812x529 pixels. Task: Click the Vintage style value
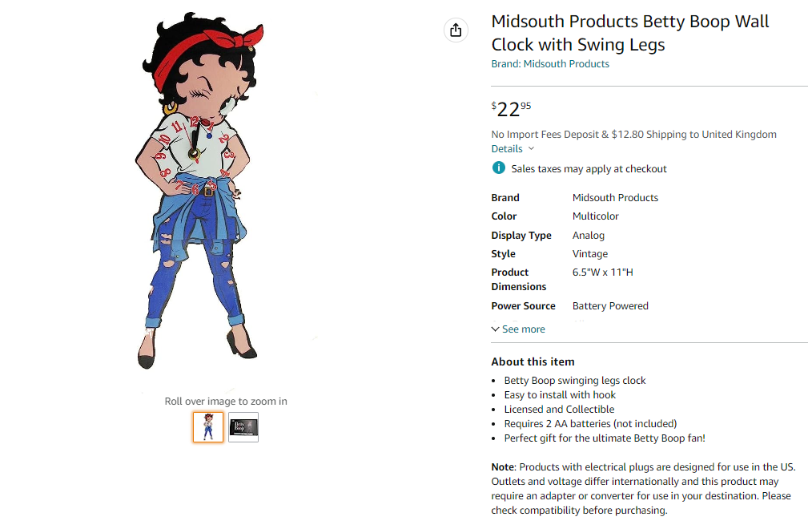(589, 254)
